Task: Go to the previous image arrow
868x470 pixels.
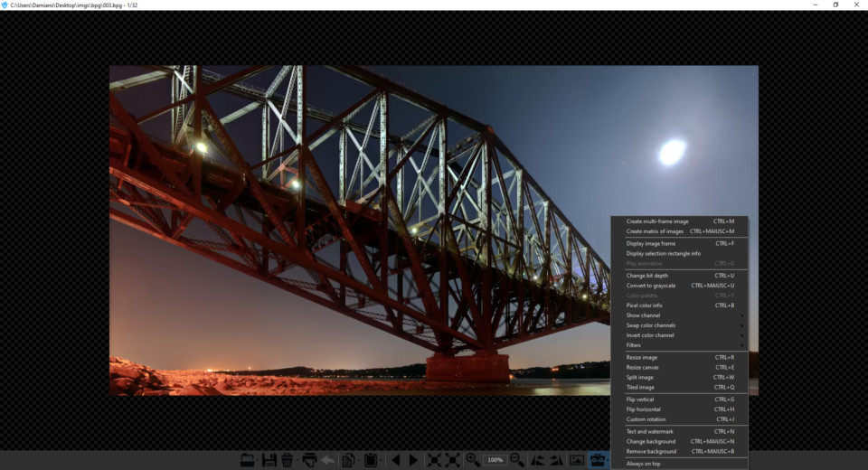Action: [x=394, y=460]
